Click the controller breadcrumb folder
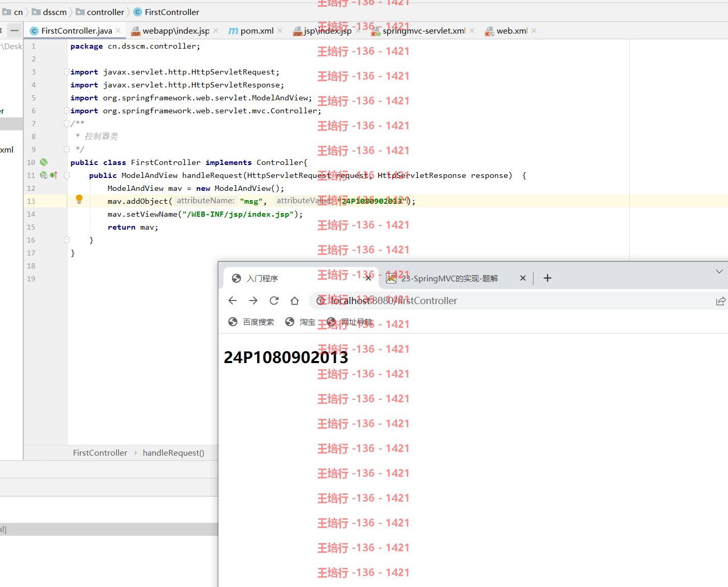Viewport: 728px width, 587px height. [100, 12]
